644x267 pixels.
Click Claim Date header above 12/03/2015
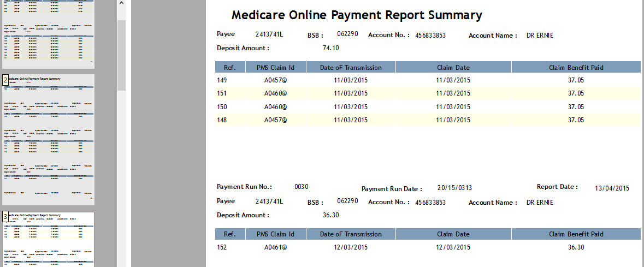[x=453, y=234]
